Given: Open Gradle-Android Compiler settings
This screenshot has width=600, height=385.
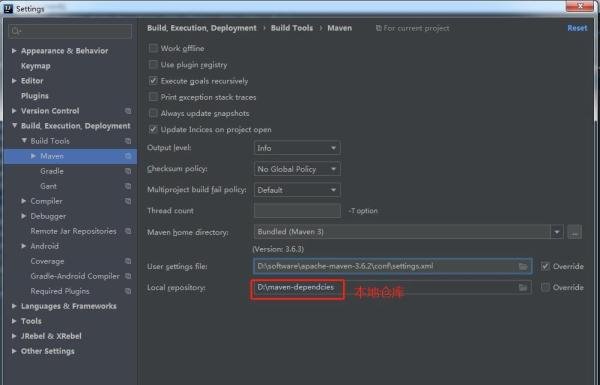Looking at the screenshot, I should pos(75,276).
